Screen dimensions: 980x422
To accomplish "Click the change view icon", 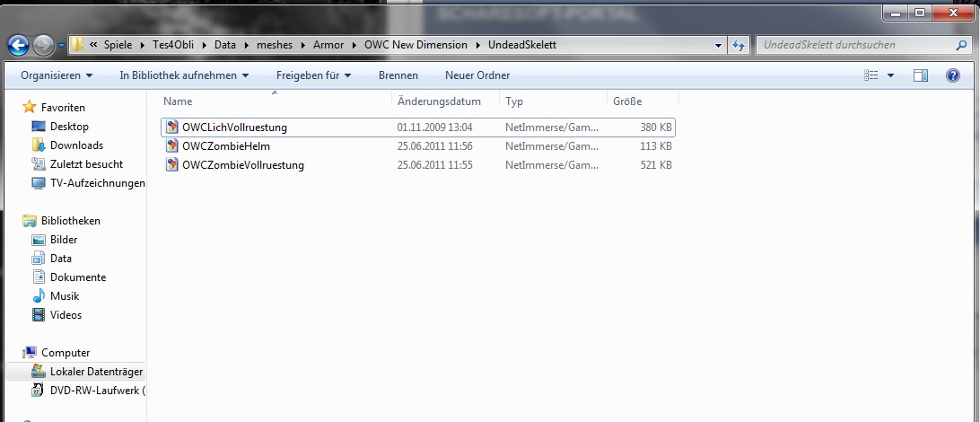I will (x=871, y=75).
